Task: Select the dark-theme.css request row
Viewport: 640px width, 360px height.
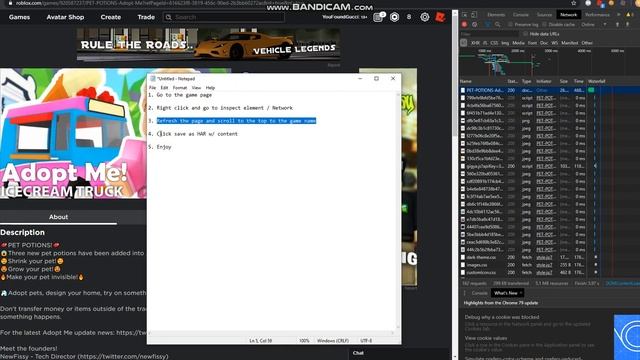Action: (549, 257)
